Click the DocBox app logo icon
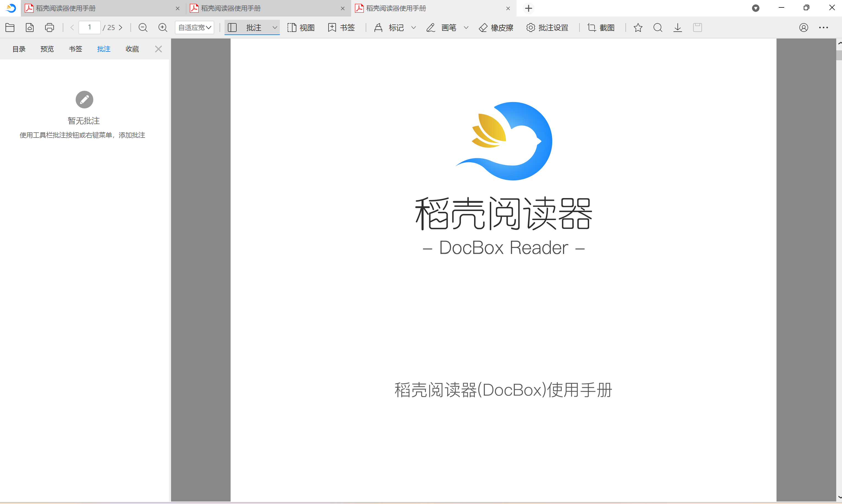Image resolution: width=842 pixels, height=504 pixels. [11, 8]
